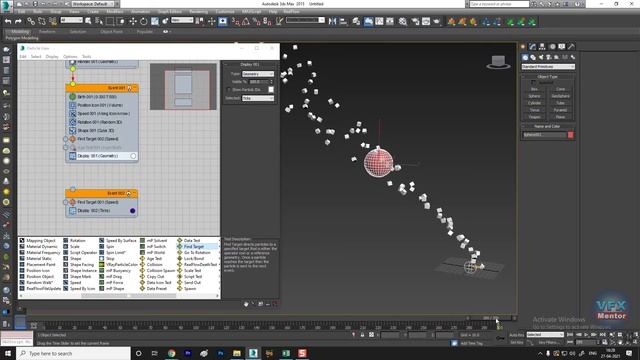Switch to the Freeform ribbon tab

[47, 32]
